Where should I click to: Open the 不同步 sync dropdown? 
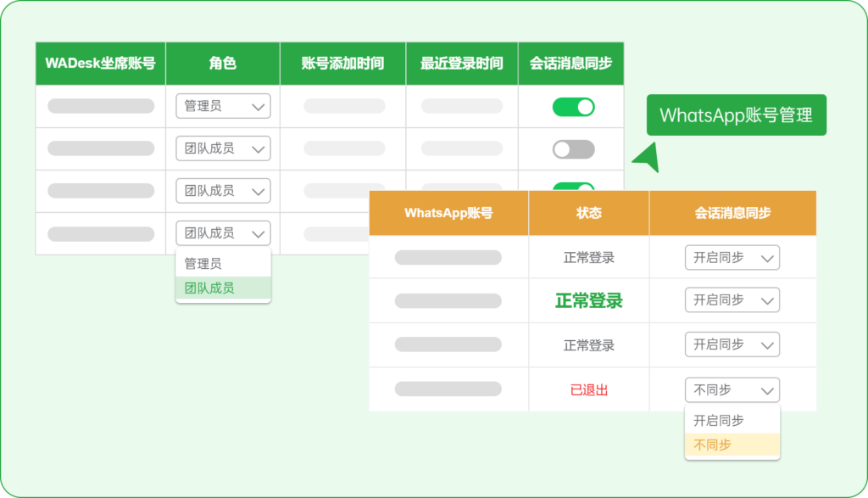(x=732, y=390)
